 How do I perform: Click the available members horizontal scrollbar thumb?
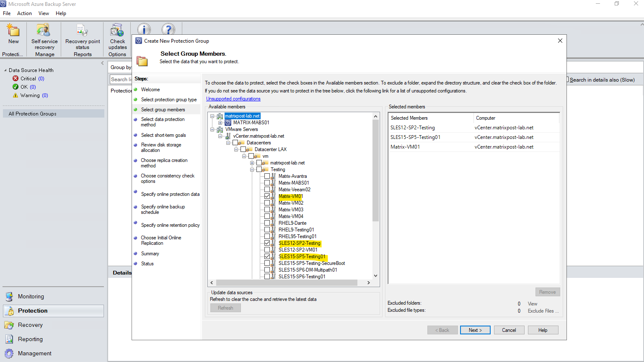(x=287, y=283)
